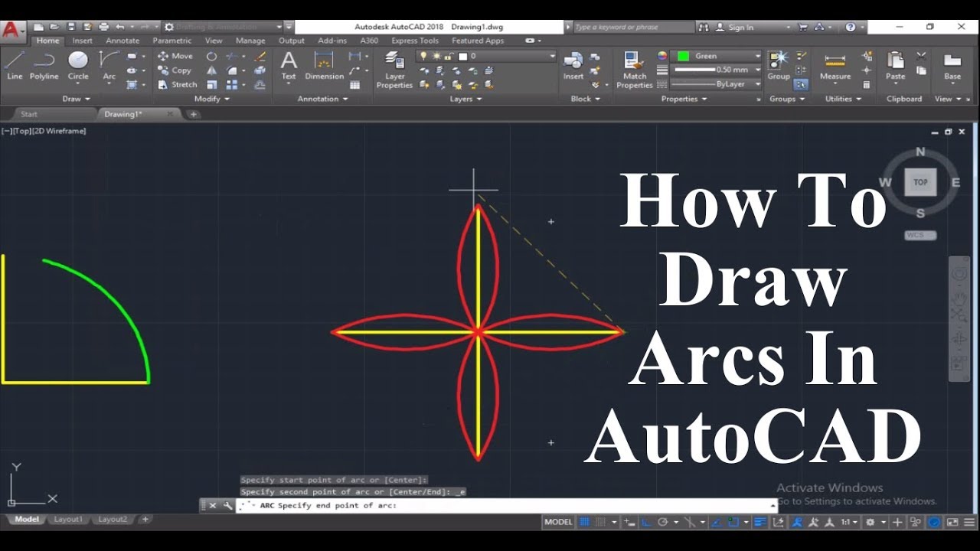Image resolution: width=980 pixels, height=551 pixels.
Task: Click the Group tool
Action: 779,65
